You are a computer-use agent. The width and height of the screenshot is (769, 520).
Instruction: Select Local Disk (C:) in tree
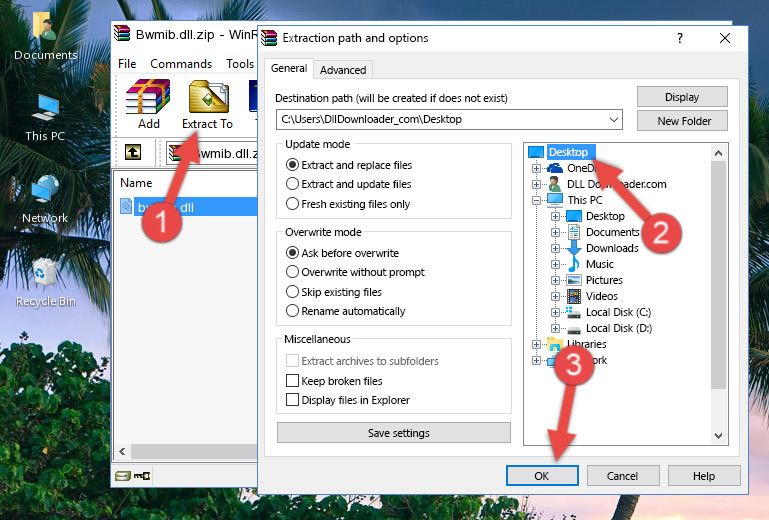[x=618, y=312]
